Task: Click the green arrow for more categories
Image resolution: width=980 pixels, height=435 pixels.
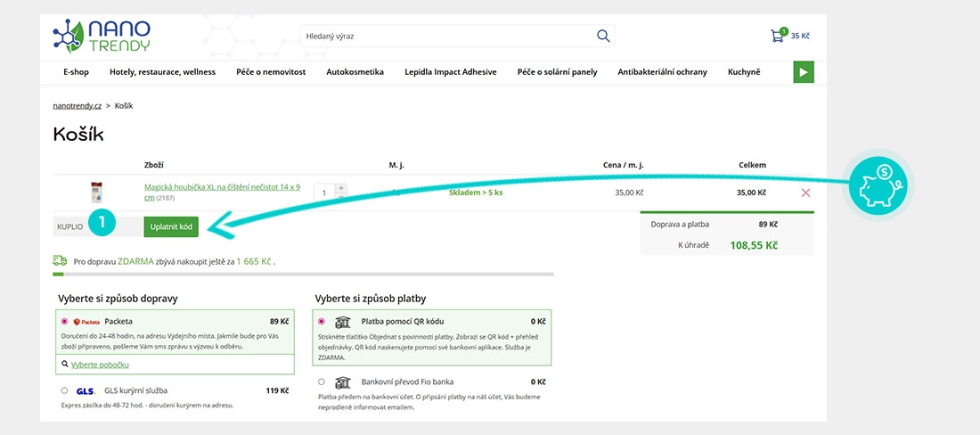Action: pyautogui.click(x=804, y=72)
